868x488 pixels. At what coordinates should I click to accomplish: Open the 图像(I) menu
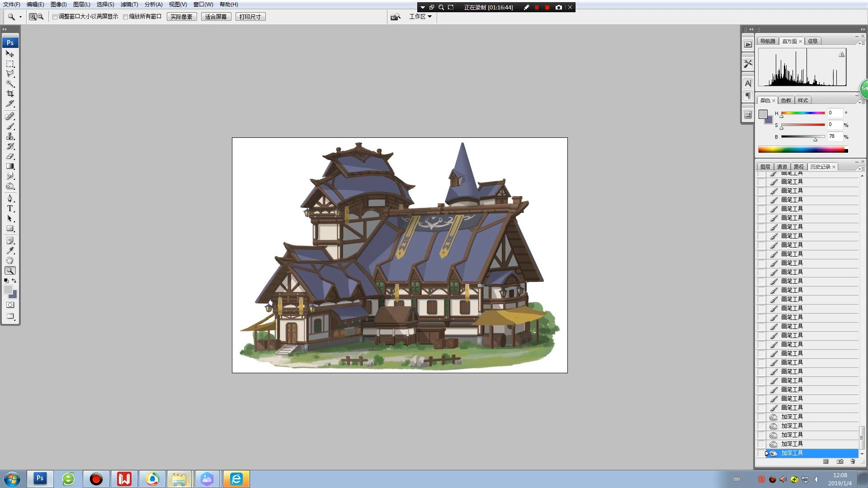tap(59, 4)
